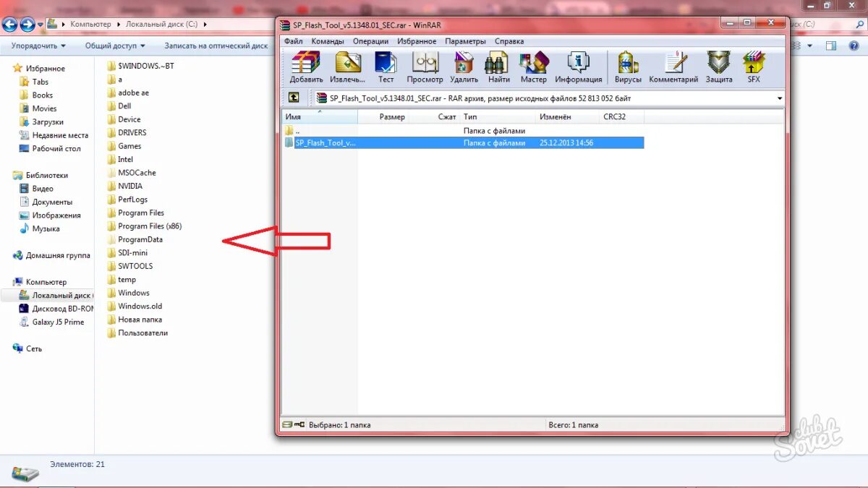The width and height of the screenshot is (868, 488).
Task: Open Tabs folder in Explorer favorites
Action: click(x=34, y=82)
